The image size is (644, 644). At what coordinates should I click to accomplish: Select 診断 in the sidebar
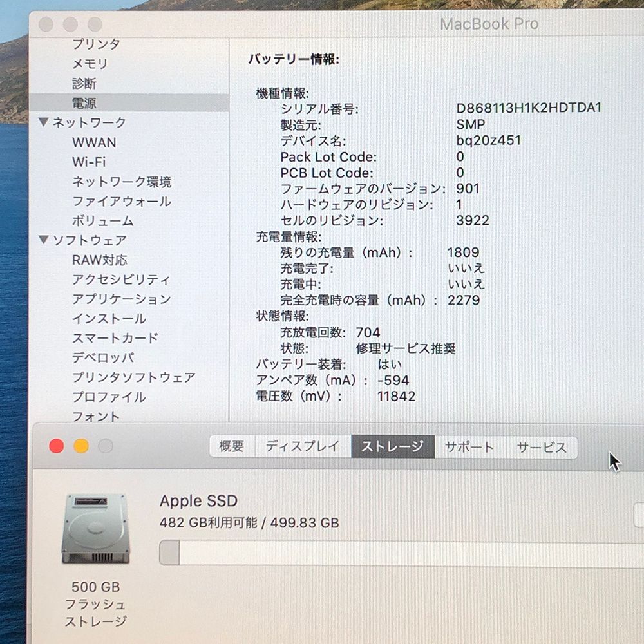pyautogui.click(x=84, y=83)
